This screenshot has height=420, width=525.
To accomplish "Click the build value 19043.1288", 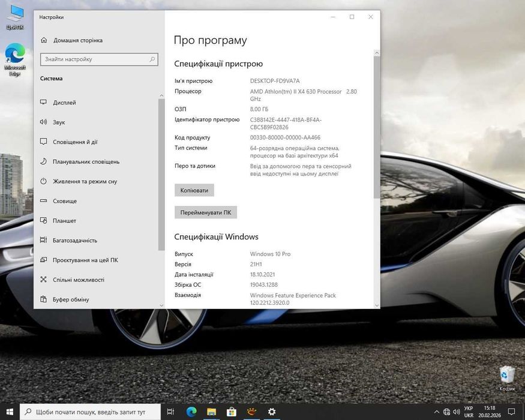I will (x=264, y=284).
